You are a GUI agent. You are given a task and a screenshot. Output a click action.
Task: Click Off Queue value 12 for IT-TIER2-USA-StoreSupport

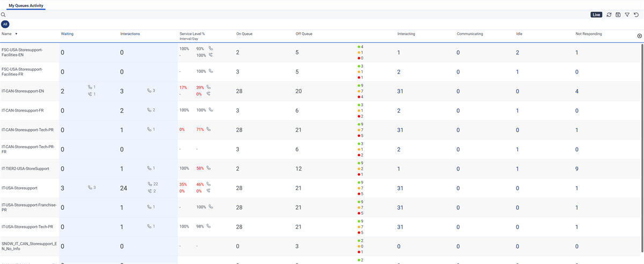coord(298,168)
